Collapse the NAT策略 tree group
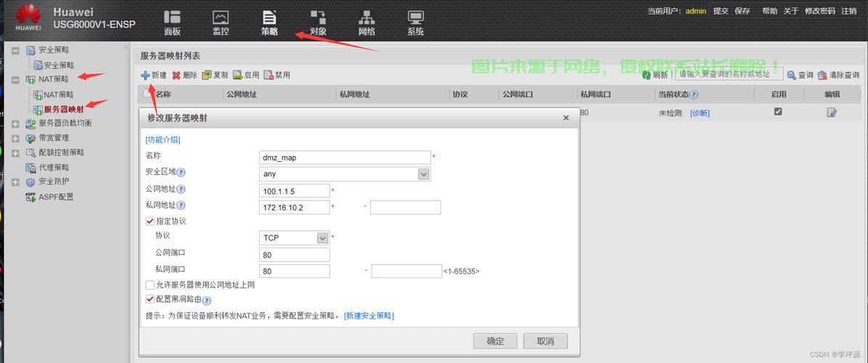This screenshot has width=868, height=363. point(15,81)
